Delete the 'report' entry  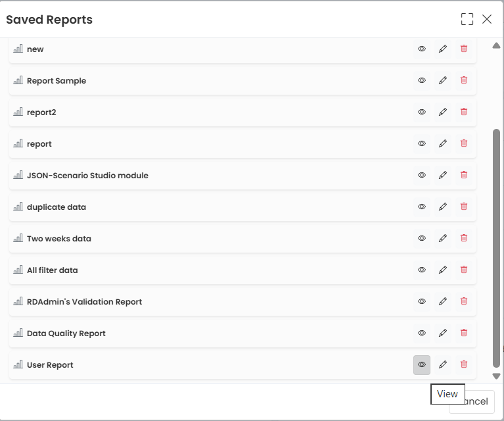click(464, 143)
